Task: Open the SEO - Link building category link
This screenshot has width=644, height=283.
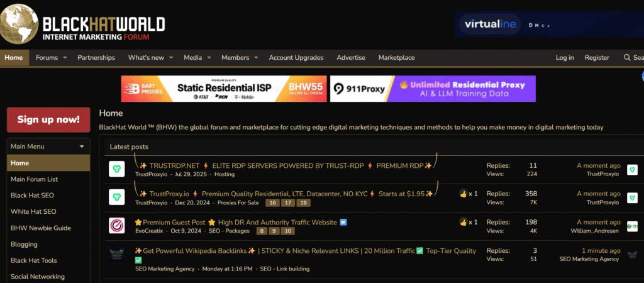Action: (x=285, y=269)
